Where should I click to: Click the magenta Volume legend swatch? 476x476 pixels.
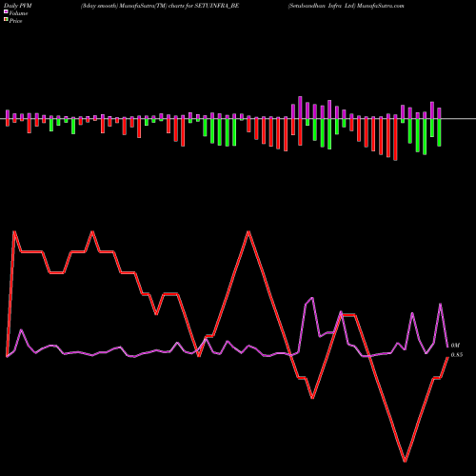coord(6,12)
